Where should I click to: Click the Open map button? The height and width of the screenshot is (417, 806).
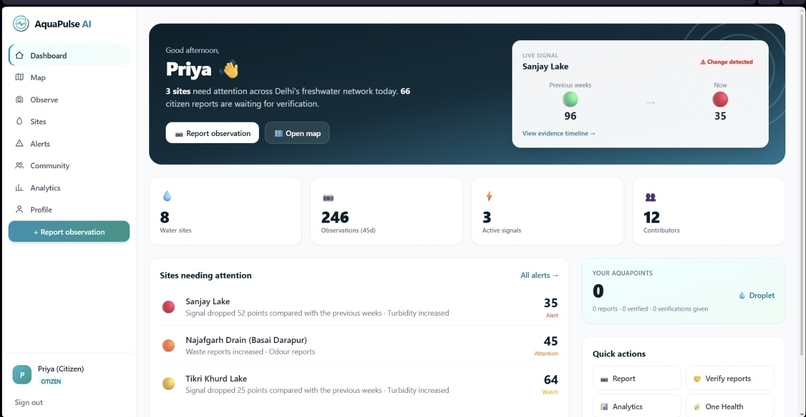pos(297,133)
